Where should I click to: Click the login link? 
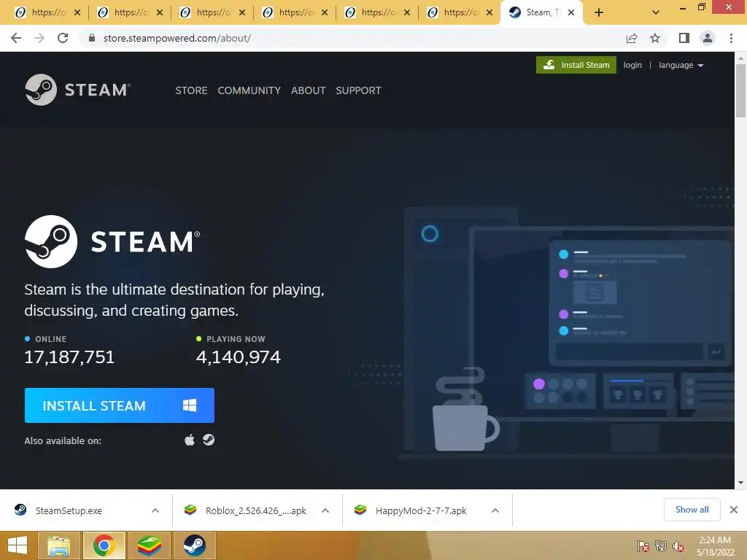point(632,65)
